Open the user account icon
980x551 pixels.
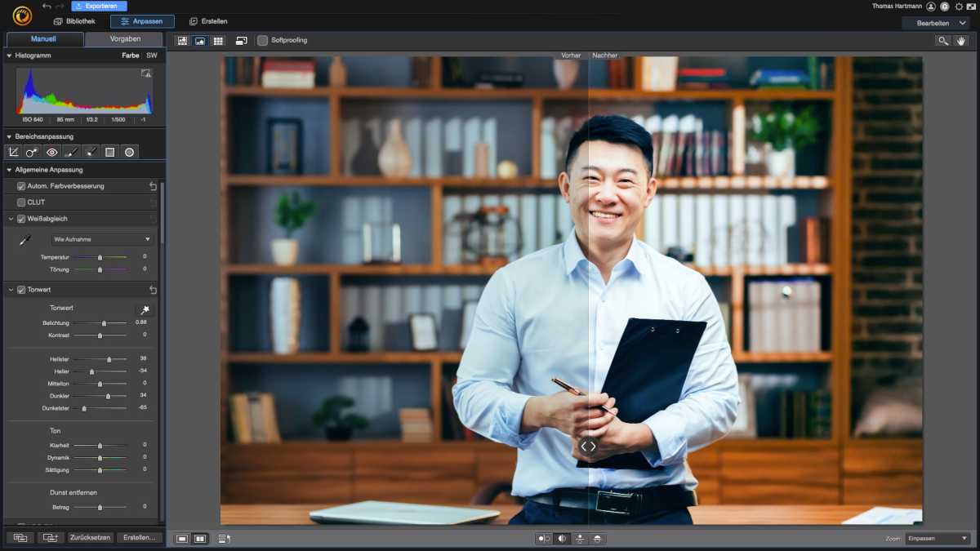(x=931, y=7)
